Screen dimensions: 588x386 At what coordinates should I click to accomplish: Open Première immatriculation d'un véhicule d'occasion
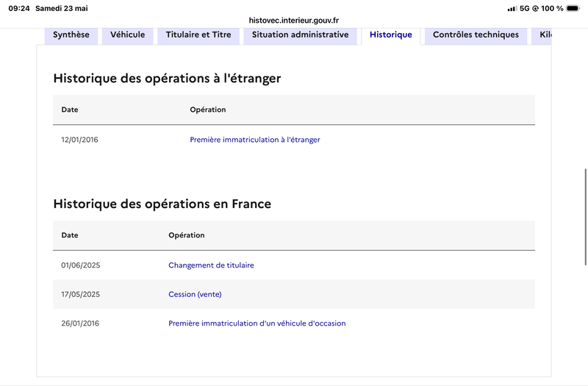[x=257, y=324]
